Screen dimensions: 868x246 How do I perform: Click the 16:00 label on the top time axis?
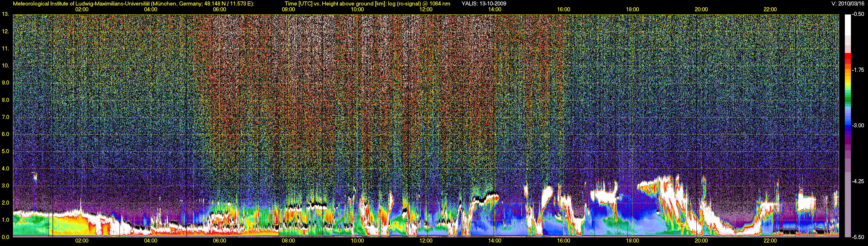pos(564,10)
